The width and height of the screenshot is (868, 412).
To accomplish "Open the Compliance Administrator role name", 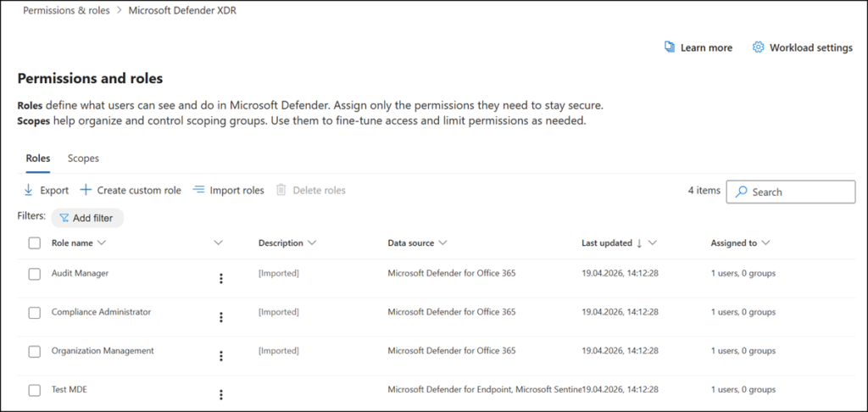I will [x=101, y=312].
